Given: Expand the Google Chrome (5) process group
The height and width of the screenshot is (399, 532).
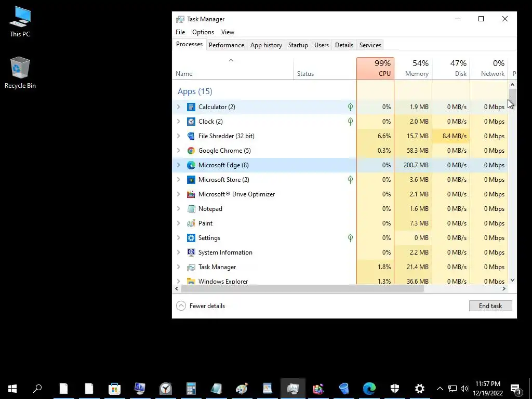Looking at the screenshot, I should 179,151.
